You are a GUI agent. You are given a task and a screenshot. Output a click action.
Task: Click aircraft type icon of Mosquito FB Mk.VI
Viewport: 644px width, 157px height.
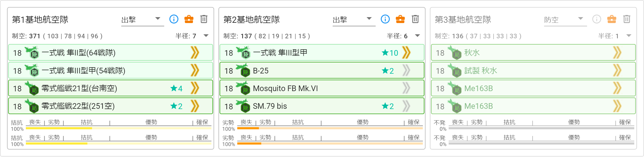point(243,88)
